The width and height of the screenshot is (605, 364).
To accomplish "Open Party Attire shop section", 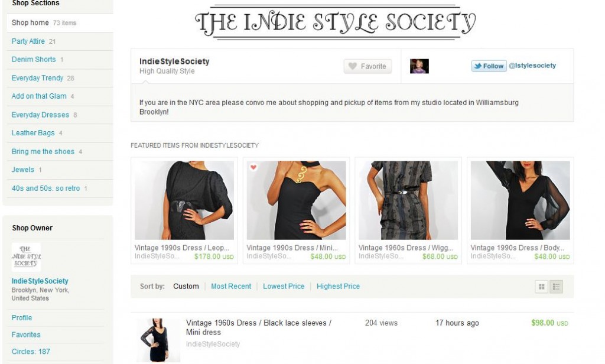I will (x=28, y=41).
